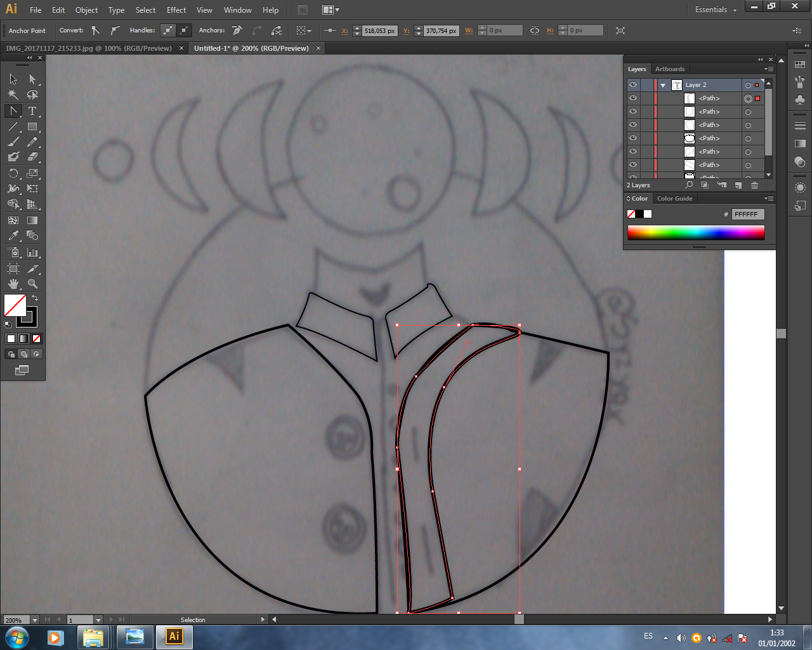Select the Shape Builder tool
The image size is (812, 650).
point(13,204)
